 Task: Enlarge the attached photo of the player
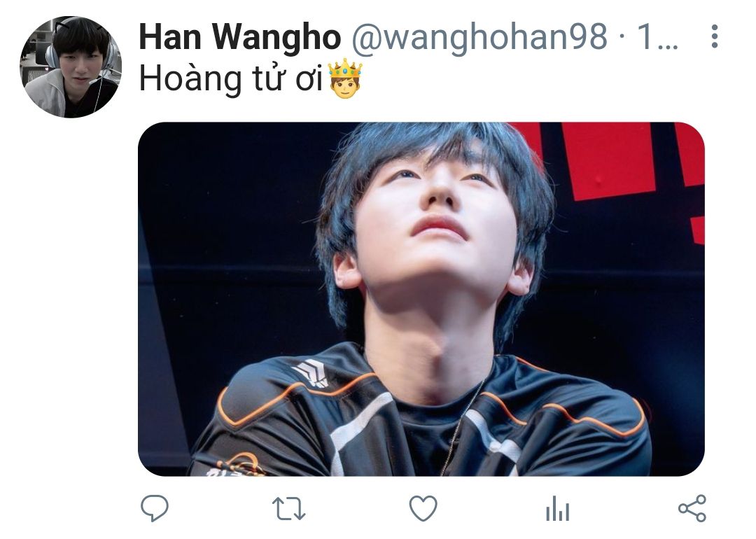pyautogui.click(x=421, y=299)
